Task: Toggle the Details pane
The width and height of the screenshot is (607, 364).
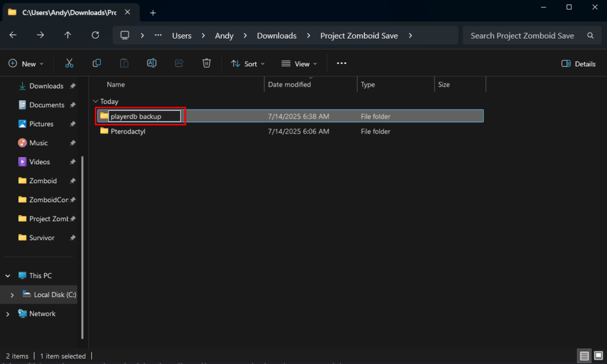Action: pyautogui.click(x=579, y=63)
